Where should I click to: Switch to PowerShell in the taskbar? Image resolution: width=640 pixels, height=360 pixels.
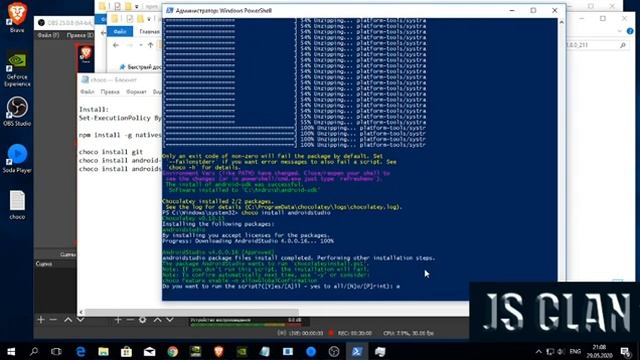[x=357, y=351]
